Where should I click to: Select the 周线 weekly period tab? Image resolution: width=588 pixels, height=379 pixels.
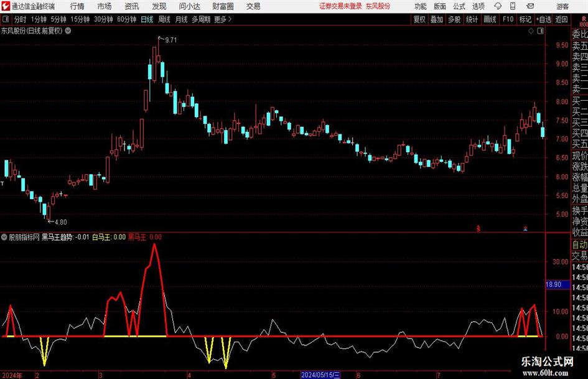[x=164, y=19]
